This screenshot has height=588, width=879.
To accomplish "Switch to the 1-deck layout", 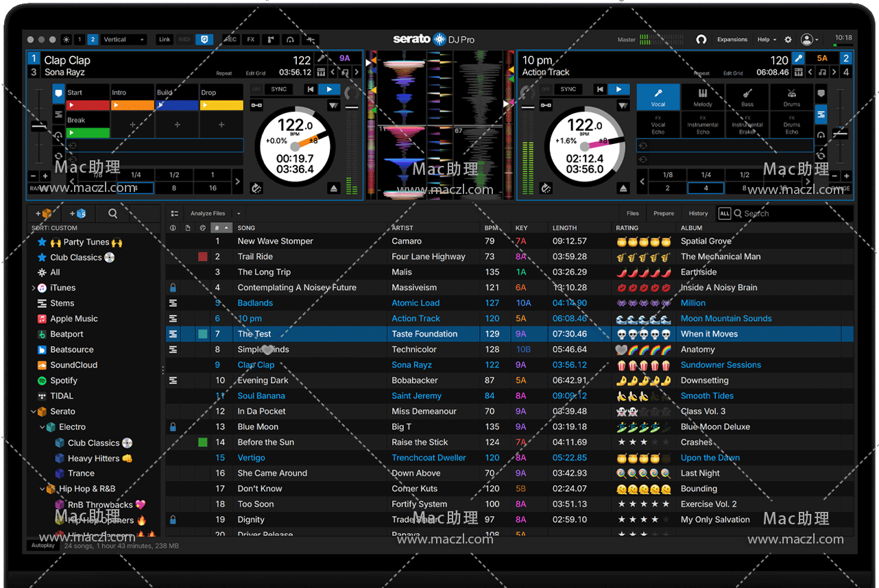I will [x=80, y=40].
